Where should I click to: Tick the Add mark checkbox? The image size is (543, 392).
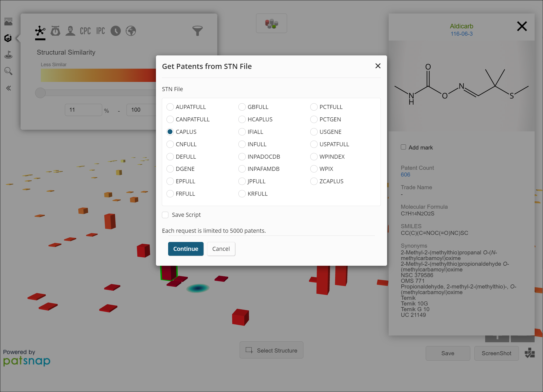[x=403, y=147]
